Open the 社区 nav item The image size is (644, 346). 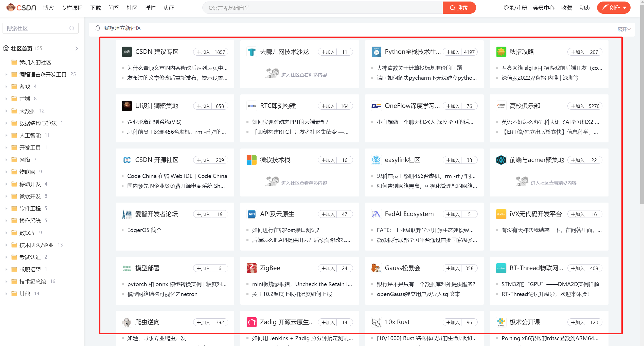(x=132, y=8)
